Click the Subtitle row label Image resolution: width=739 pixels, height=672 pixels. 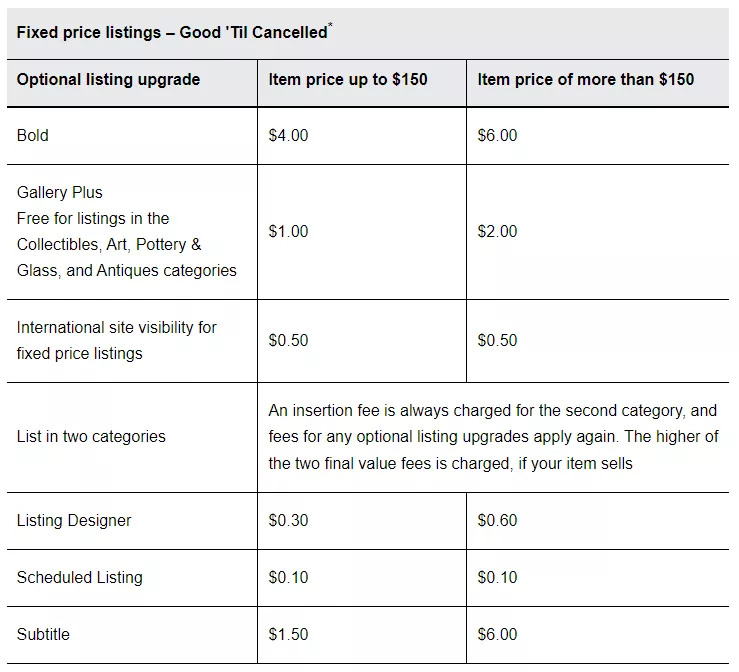[43, 634]
